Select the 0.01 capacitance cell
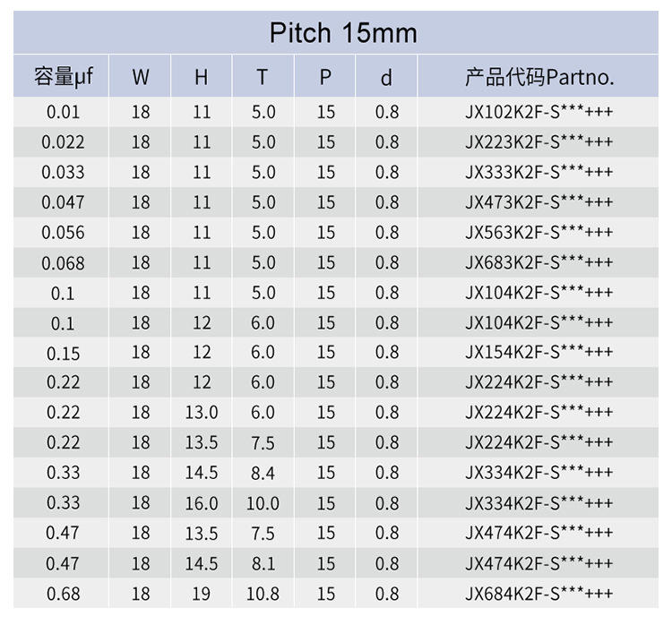672x625 pixels. coord(64,112)
